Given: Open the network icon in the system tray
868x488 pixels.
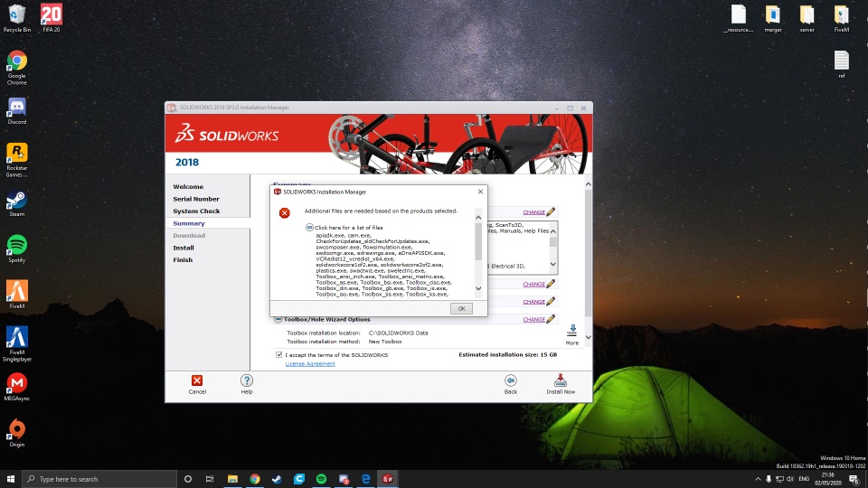Looking at the screenshot, I should coord(779,479).
